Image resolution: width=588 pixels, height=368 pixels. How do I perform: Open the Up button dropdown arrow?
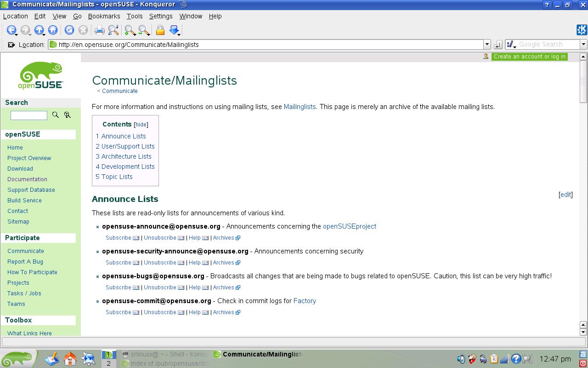45,34
